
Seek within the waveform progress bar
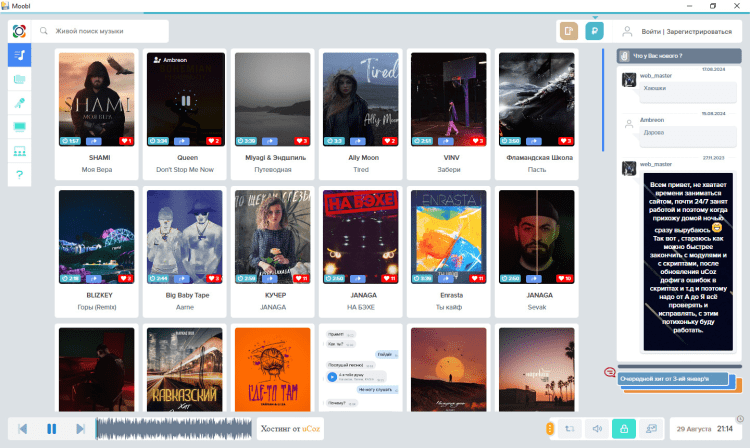point(174,429)
